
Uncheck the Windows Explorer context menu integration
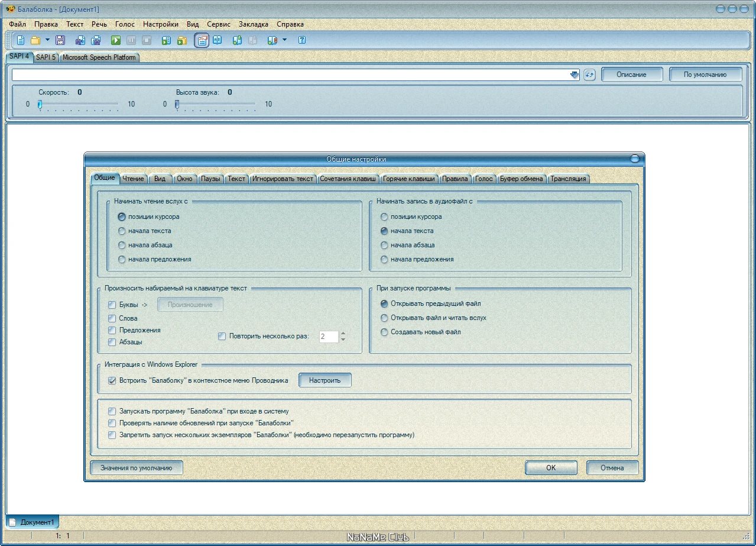[x=112, y=380]
